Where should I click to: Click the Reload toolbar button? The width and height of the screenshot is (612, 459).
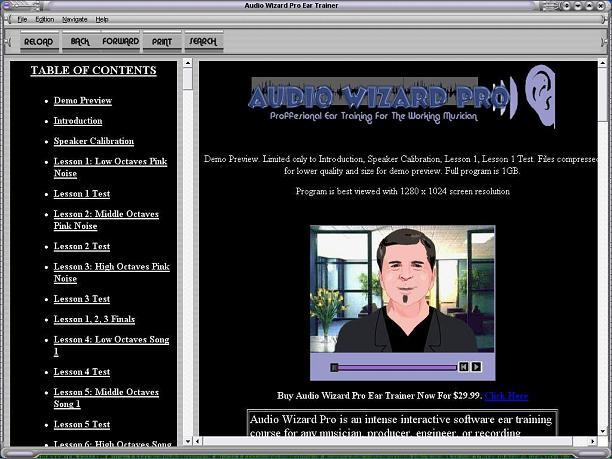pyautogui.click(x=38, y=42)
